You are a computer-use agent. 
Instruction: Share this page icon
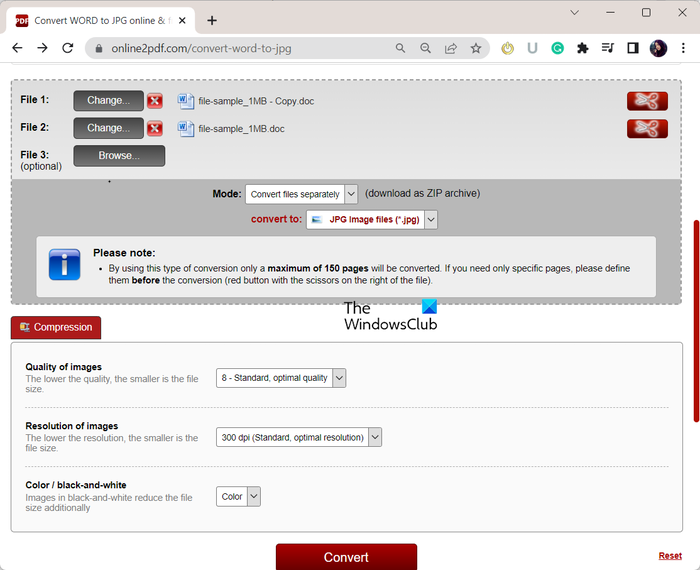click(x=451, y=48)
